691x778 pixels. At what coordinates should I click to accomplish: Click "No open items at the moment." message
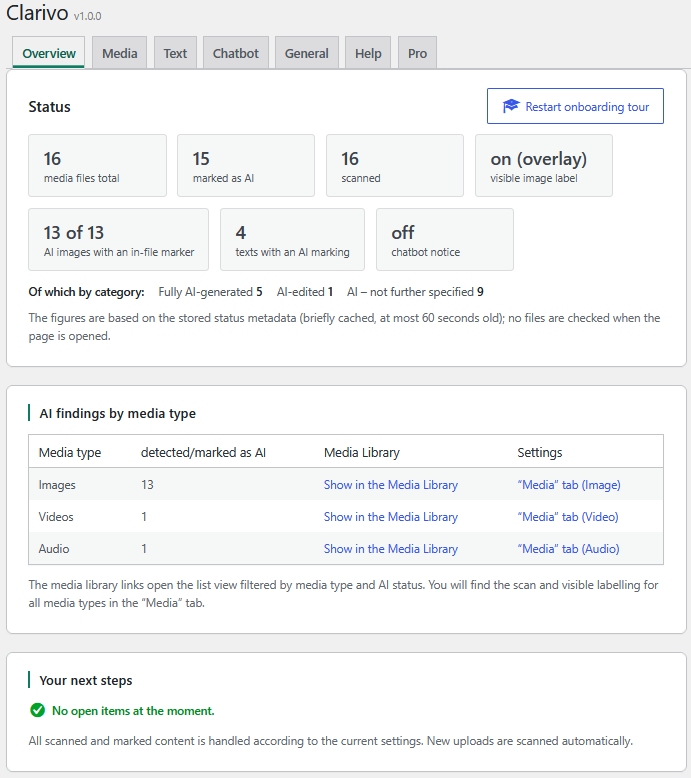click(x=133, y=711)
